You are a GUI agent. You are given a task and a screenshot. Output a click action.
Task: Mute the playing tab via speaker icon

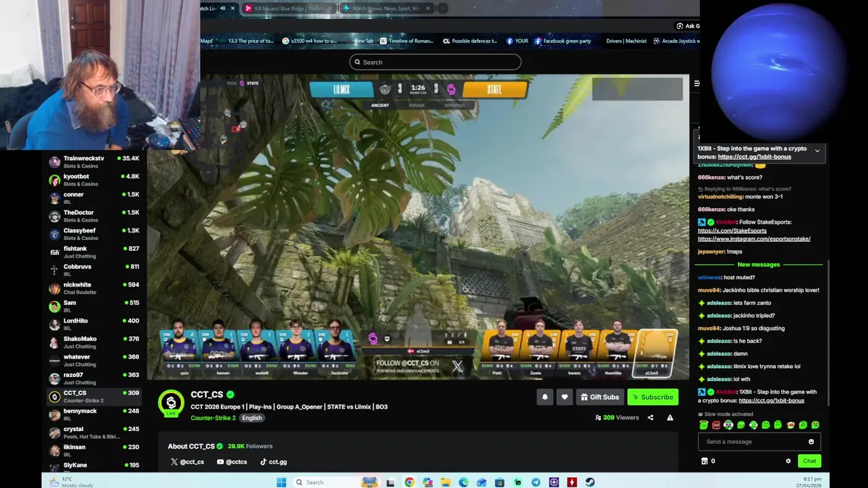(x=222, y=8)
